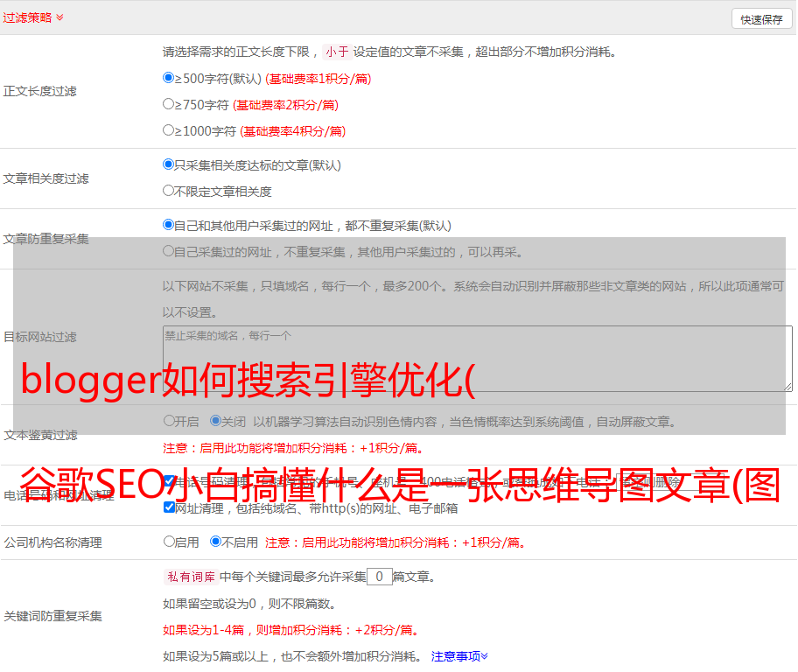Click the text 如果留空或设为0，则不限篇数
The height and width of the screenshot is (672, 798).
point(250,605)
